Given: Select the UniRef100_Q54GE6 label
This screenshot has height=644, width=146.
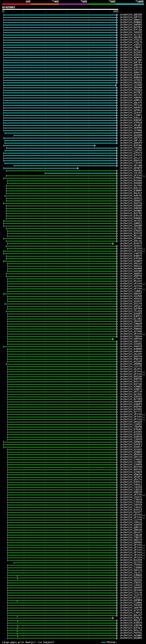Looking at the screenshot, I should (x=131, y=171).
